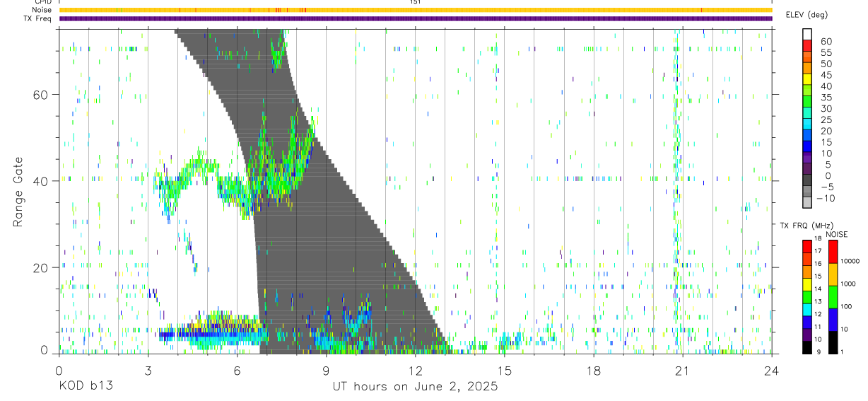Click the x-axis tick label '6'
The width and height of the screenshot is (868, 401).
point(237,369)
